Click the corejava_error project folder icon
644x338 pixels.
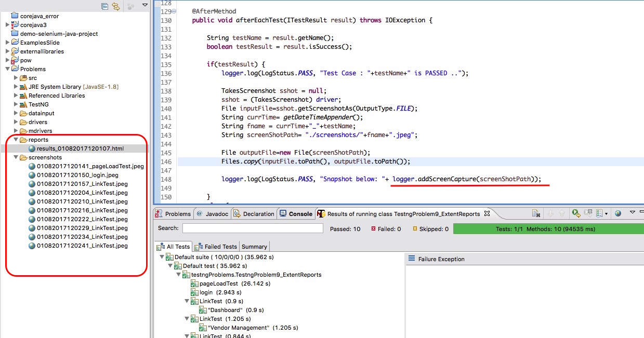tap(15, 16)
